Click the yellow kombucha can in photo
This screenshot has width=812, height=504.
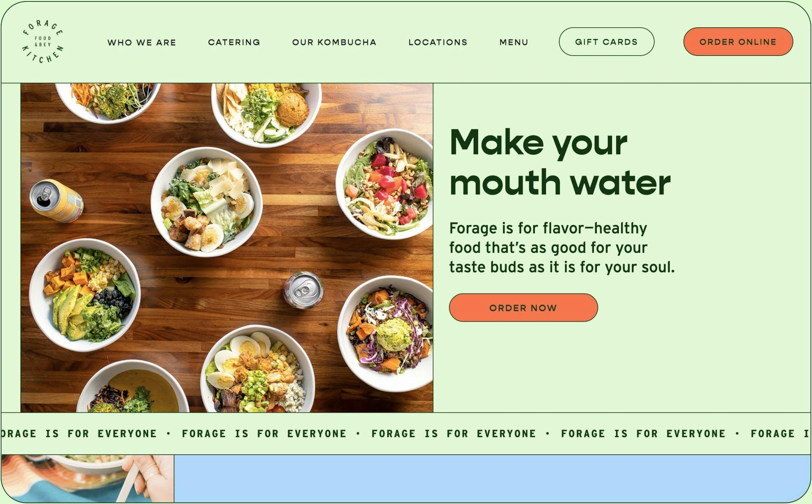tap(56, 201)
